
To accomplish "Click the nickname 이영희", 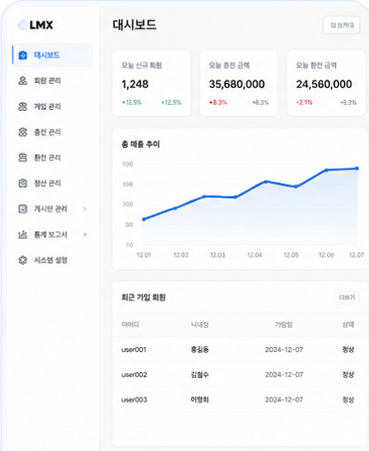I will [x=200, y=400].
